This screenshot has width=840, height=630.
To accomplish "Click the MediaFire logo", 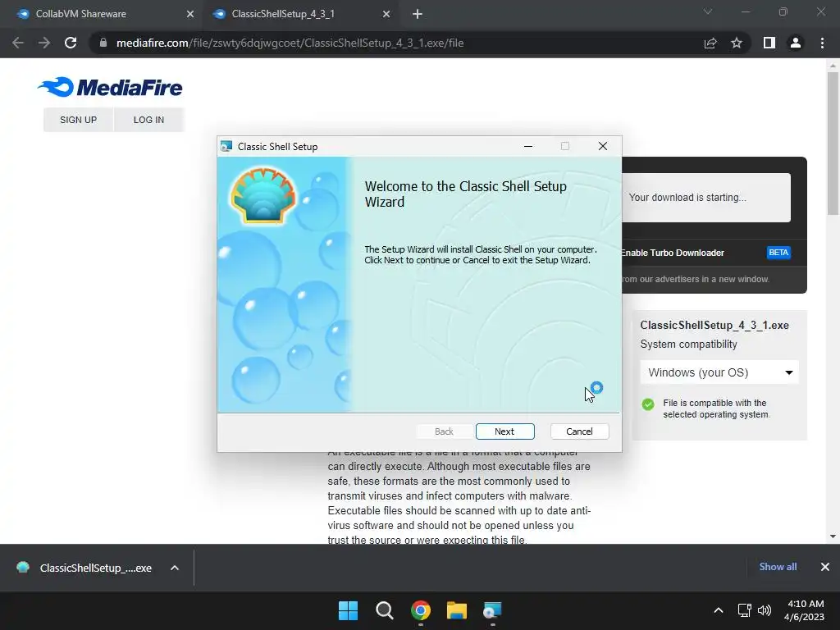I will pos(111,87).
